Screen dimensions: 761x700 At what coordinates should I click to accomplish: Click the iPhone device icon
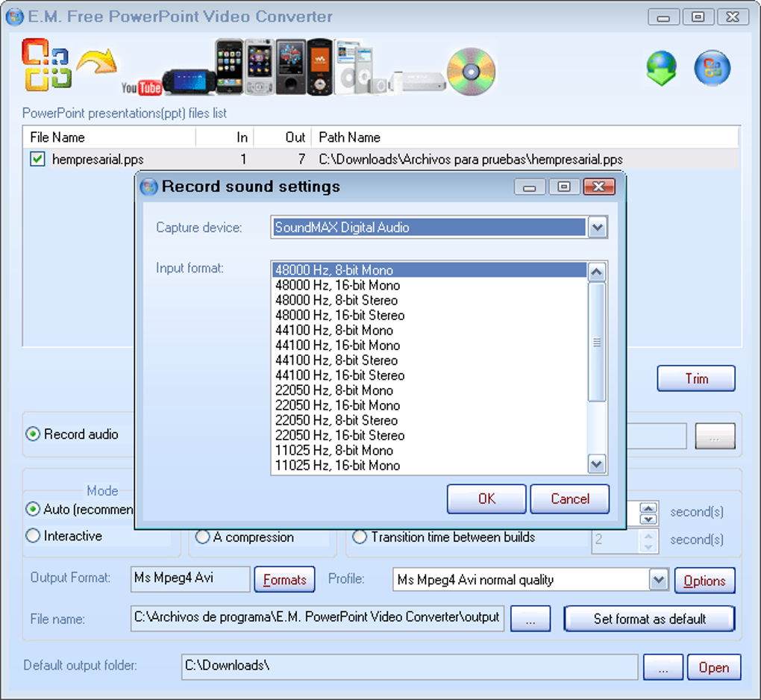(230, 66)
